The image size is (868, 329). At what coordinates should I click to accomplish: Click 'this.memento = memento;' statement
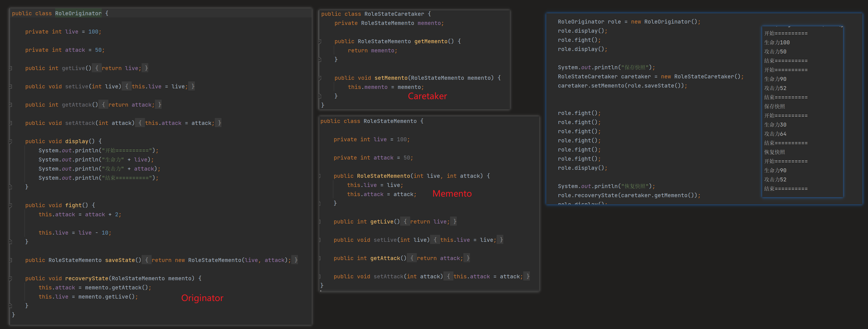386,87
